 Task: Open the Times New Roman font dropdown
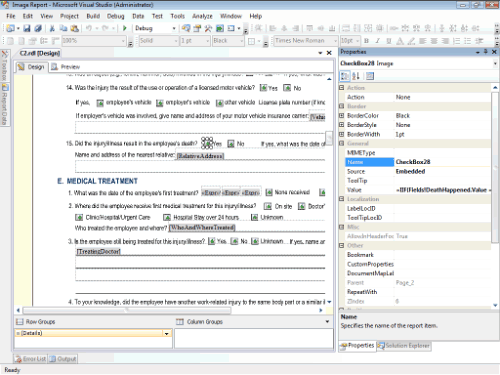tap(335, 41)
